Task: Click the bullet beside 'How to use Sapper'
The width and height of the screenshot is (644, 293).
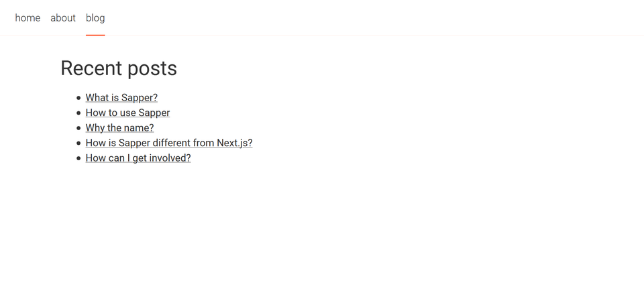Action: [78, 113]
